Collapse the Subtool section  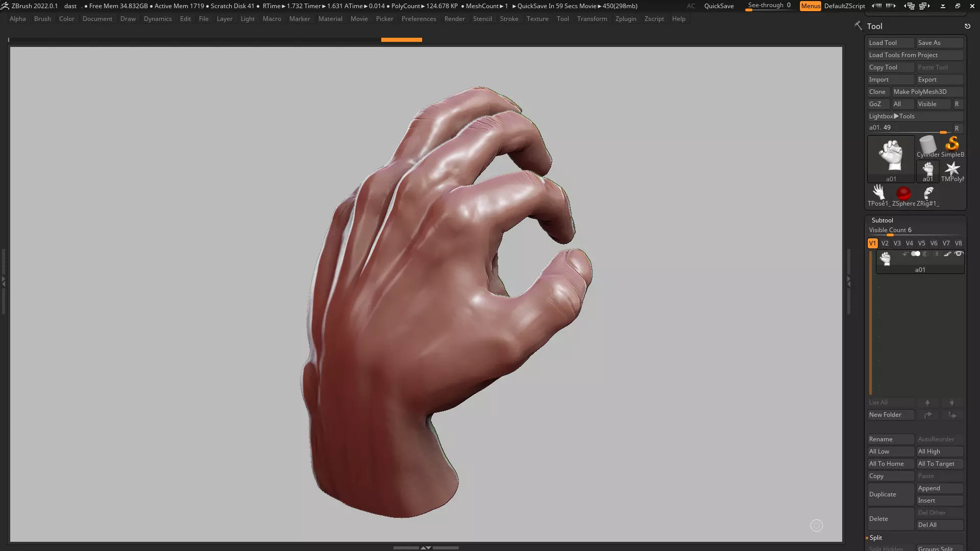882,220
